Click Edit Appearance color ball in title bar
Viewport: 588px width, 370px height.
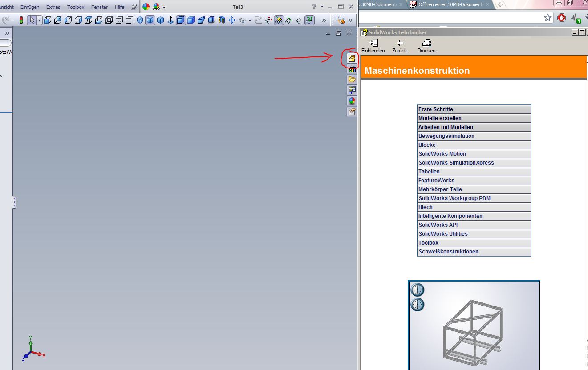146,7
